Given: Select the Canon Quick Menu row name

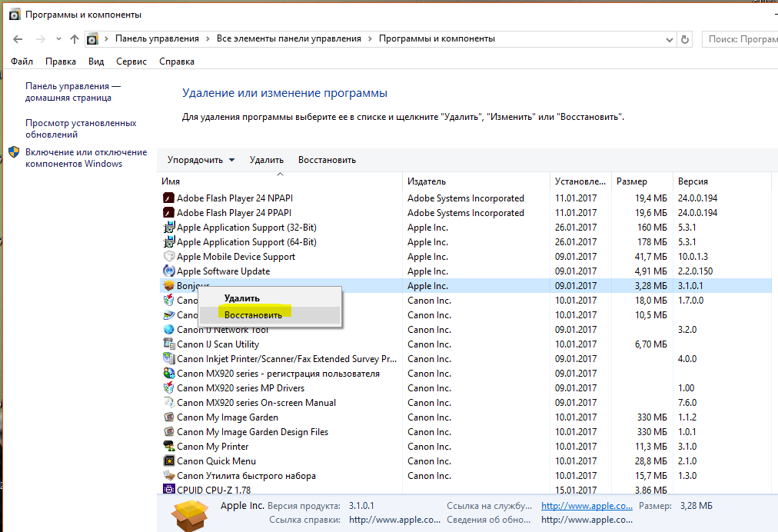Looking at the screenshot, I should (216, 461).
